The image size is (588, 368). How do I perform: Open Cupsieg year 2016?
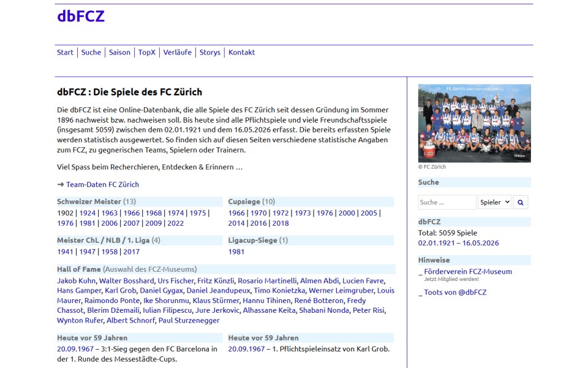click(x=258, y=223)
